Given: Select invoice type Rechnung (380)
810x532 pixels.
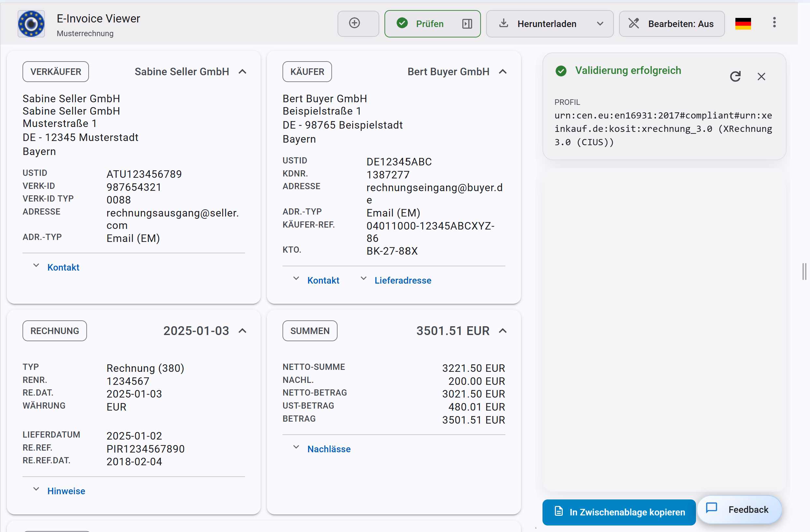Looking at the screenshot, I should pyautogui.click(x=145, y=368).
